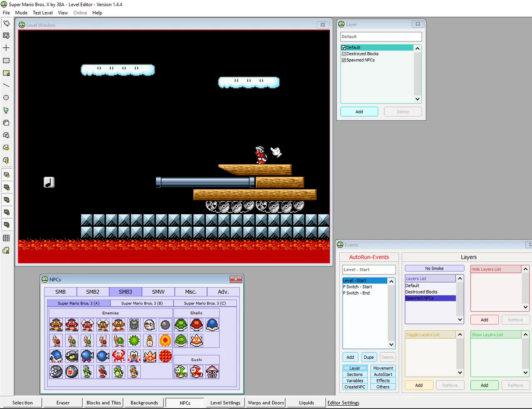This screenshot has width=532, height=409.
Task: Switch events options to CreateNPC
Action: tap(355, 387)
